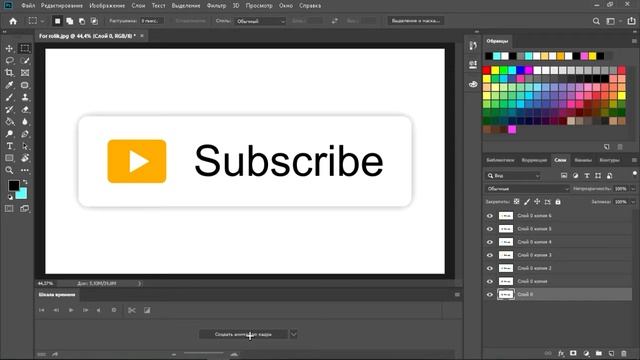
Task: Click the 'Образцы' swatches panel tab
Action: tap(497, 41)
